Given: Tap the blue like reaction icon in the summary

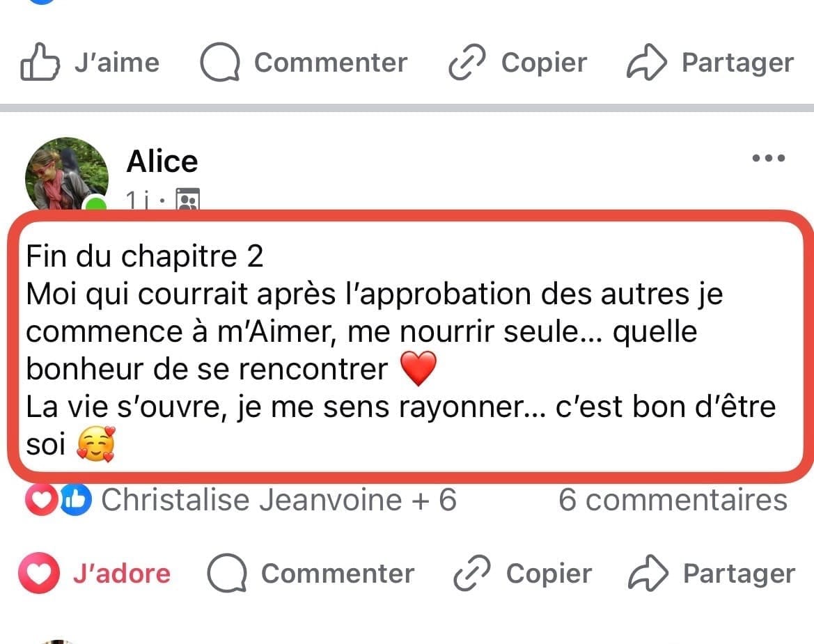Looking at the screenshot, I should tap(75, 501).
